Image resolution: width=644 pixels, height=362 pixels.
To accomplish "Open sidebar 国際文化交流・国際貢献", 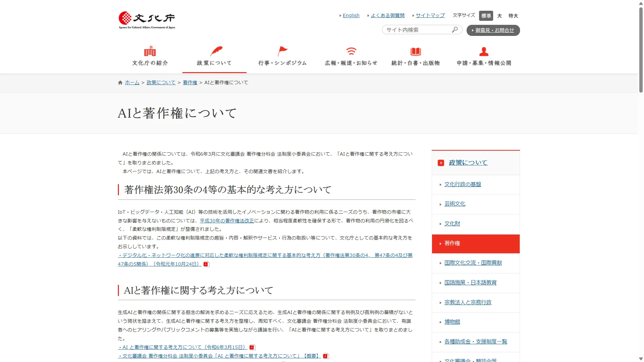I will pyautogui.click(x=473, y=263).
